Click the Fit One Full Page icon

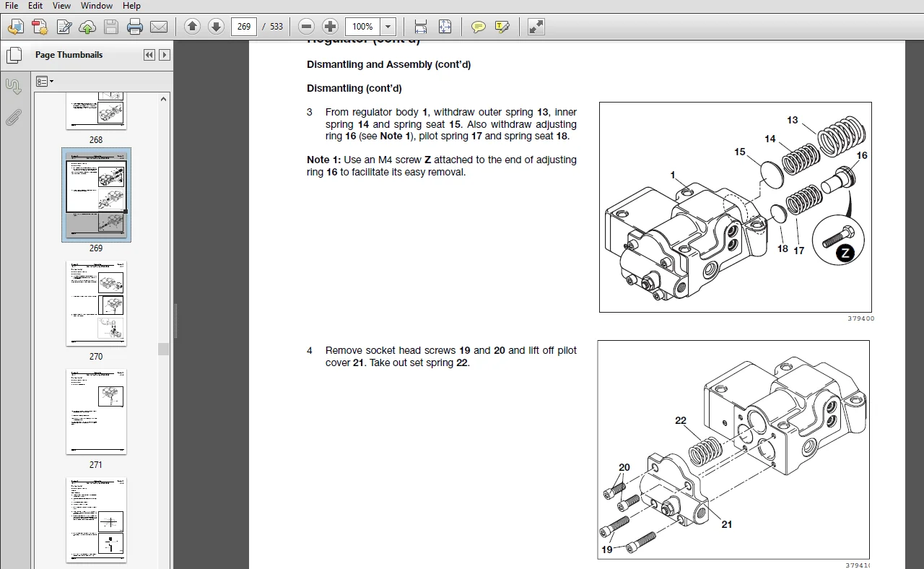(x=445, y=27)
